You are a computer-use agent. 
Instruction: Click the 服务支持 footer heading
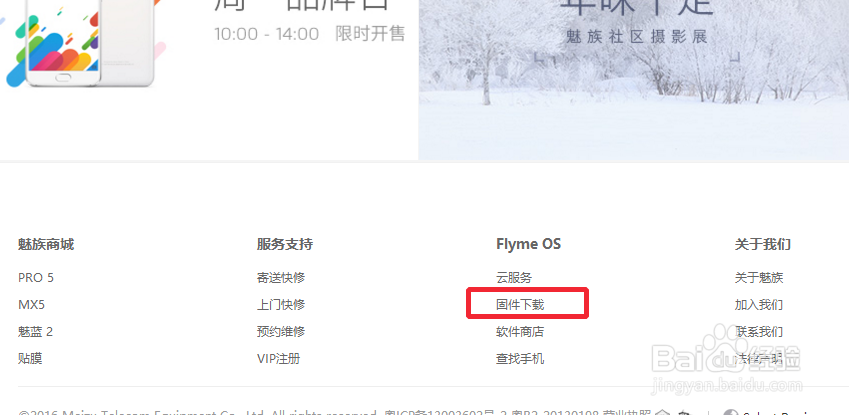pos(285,244)
